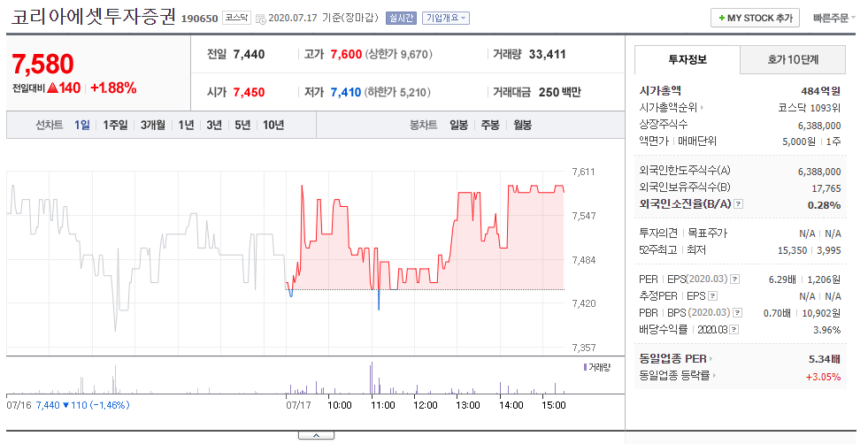Click the 14:00 time axis label
Image resolution: width=868 pixels, height=444 pixels.
(x=511, y=405)
